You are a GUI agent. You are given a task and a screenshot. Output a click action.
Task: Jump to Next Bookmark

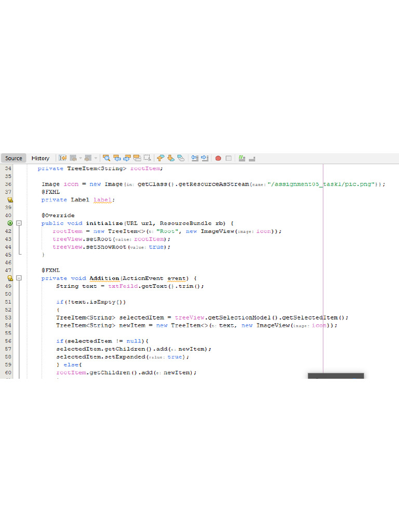tap(170, 158)
